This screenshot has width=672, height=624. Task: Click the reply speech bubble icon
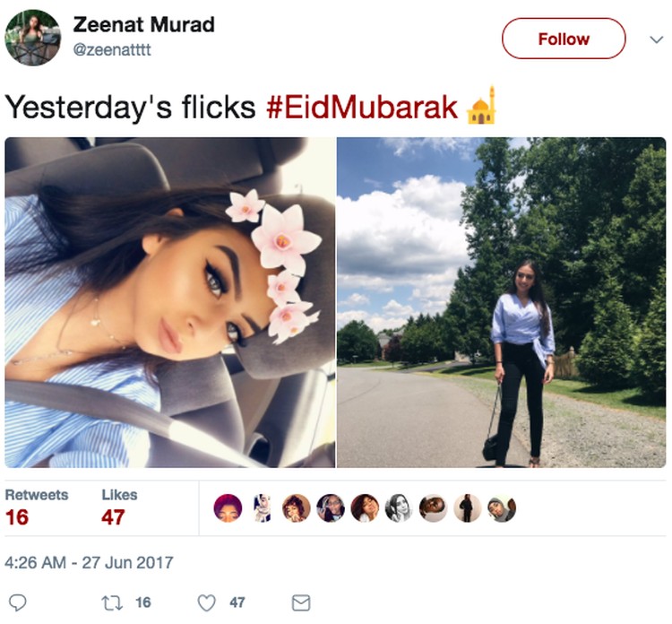click(18, 602)
